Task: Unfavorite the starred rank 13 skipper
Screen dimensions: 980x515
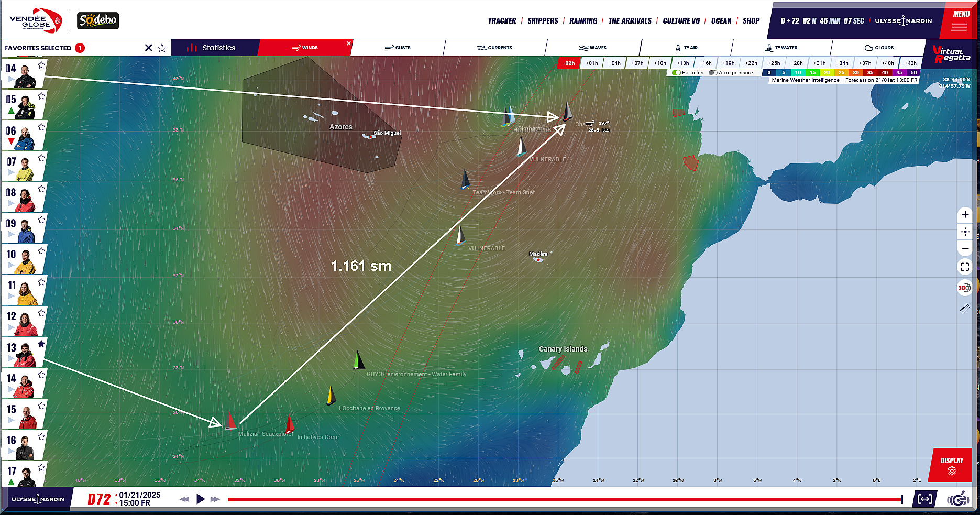Action: (41, 344)
